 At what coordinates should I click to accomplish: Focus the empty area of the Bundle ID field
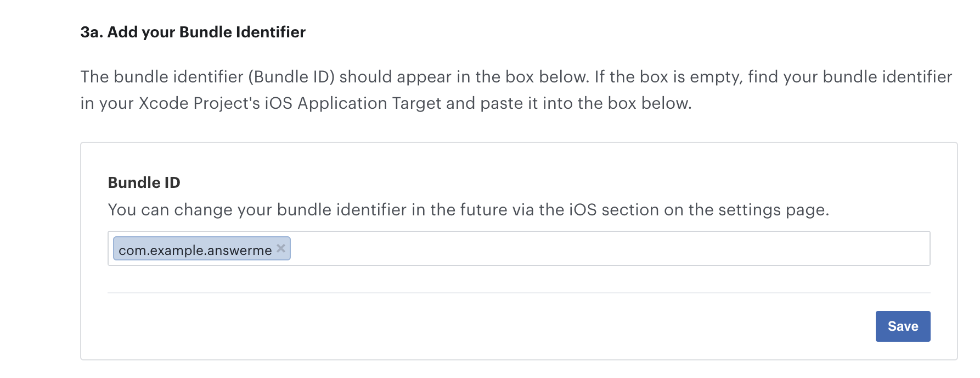pyautogui.click(x=609, y=248)
